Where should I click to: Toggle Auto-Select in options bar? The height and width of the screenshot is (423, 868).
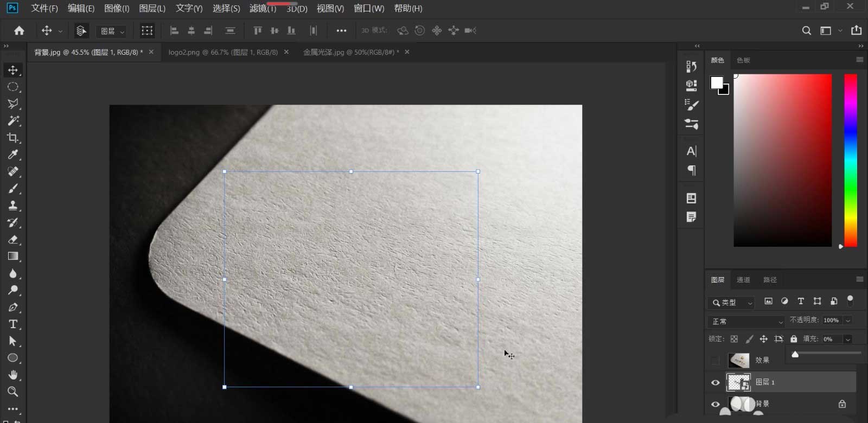click(x=81, y=31)
